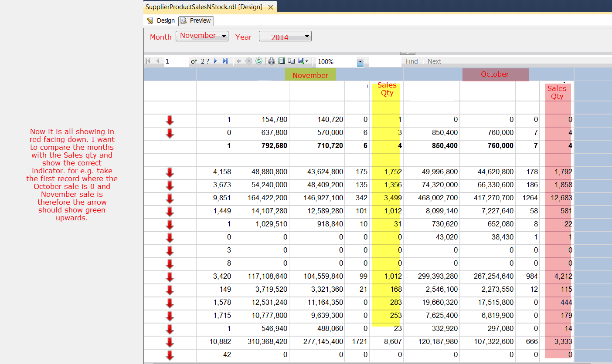
Task: Click the back to parent report arrow
Action: pos(238,61)
